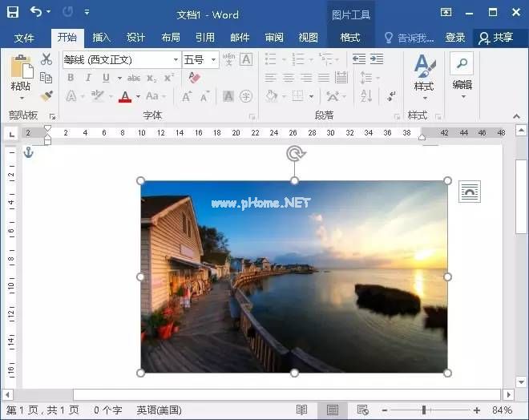
Task: Open the 格式 (Format) picture tools tab
Action: (350, 38)
